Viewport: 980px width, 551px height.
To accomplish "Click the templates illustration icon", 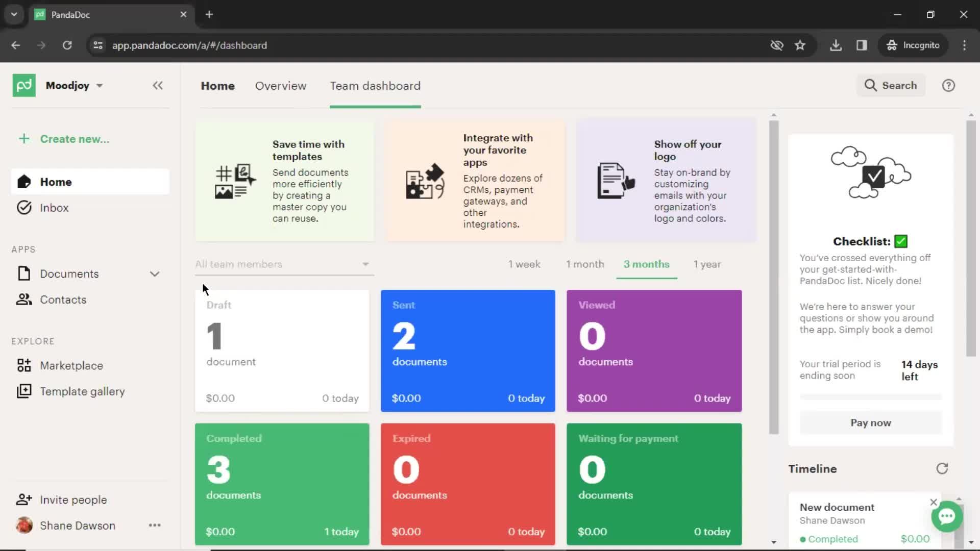I will click(235, 181).
